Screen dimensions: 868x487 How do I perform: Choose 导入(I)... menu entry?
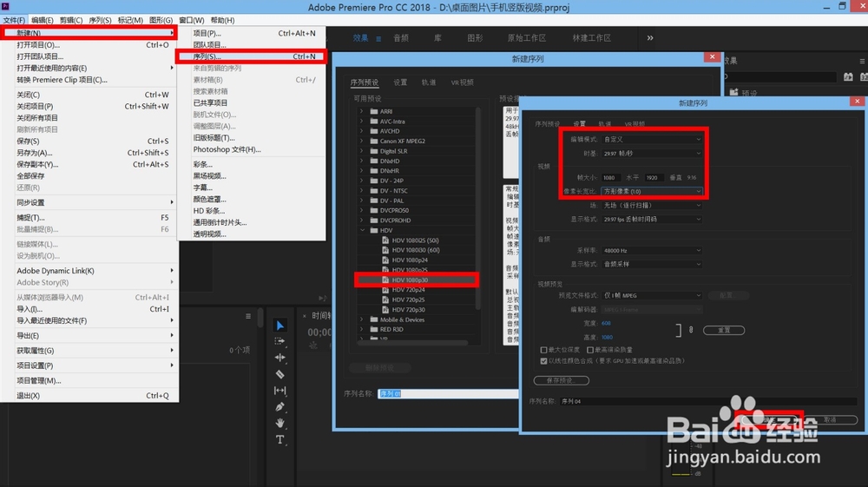pyautogui.click(x=89, y=309)
